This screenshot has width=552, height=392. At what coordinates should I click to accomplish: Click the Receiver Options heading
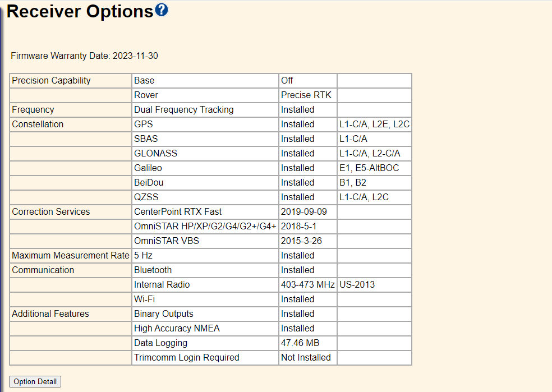[80, 12]
